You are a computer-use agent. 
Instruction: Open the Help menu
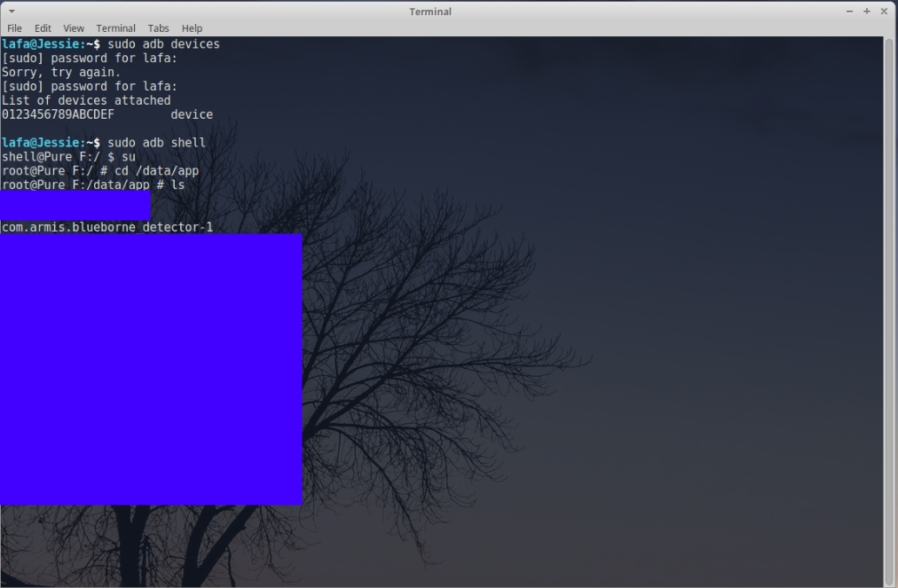(x=192, y=28)
